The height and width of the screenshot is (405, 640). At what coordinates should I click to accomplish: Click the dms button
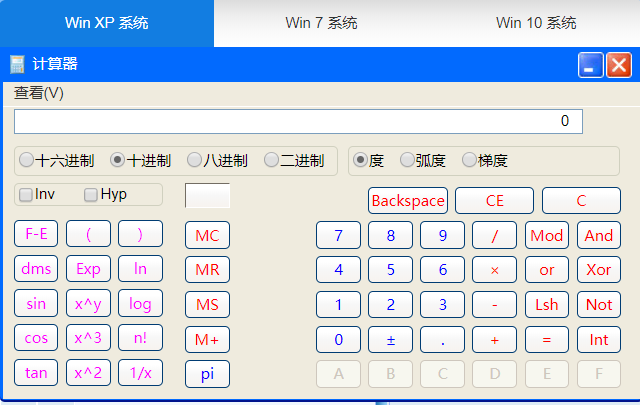[x=36, y=269]
